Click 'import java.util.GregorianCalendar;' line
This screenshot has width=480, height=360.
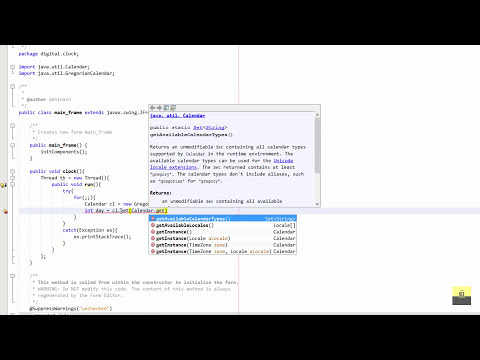tap(67, 73)
